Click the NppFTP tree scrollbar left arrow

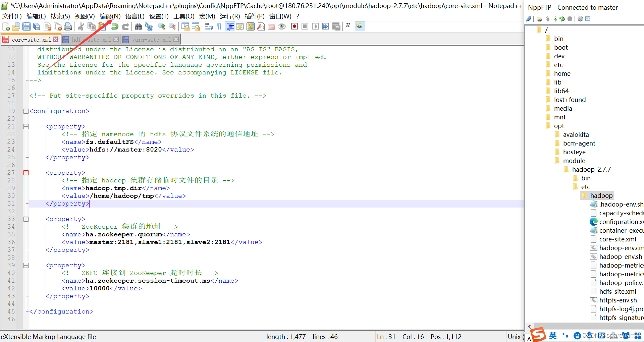point(530,327)
